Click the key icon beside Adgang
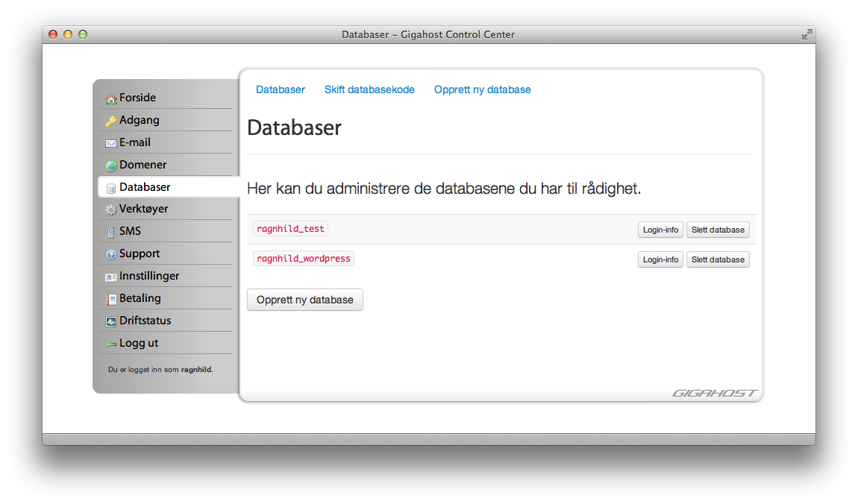The image size is (858, 504). point(111,121)
